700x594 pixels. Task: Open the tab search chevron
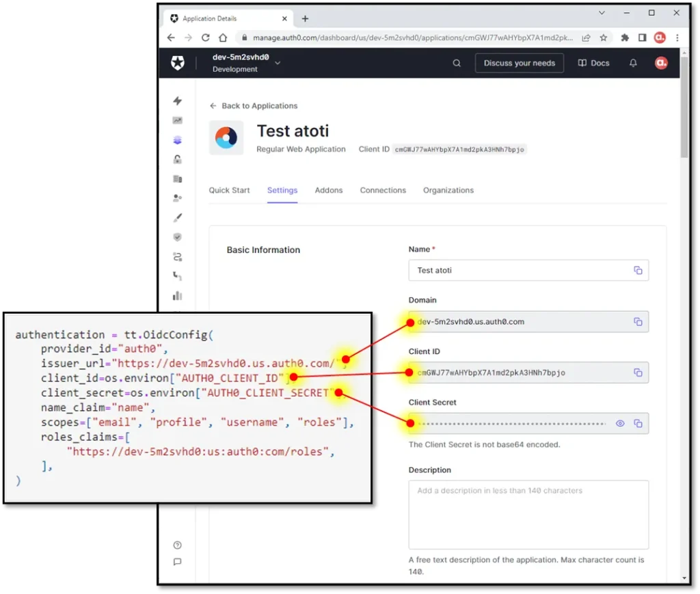pyautogui.click(x=602, y=13)
